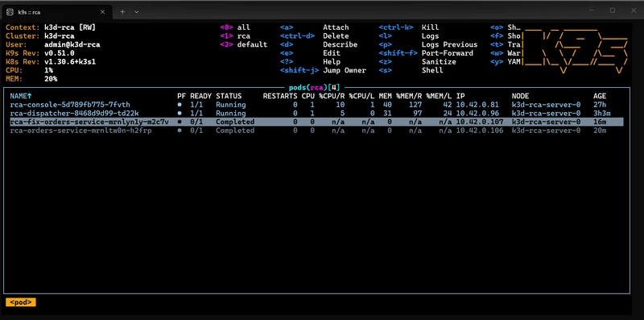Select the rca-orders-service-mrnltw0n-h2frp pod row
Viewport: 644px width, 320px height.
click(316, 131)
